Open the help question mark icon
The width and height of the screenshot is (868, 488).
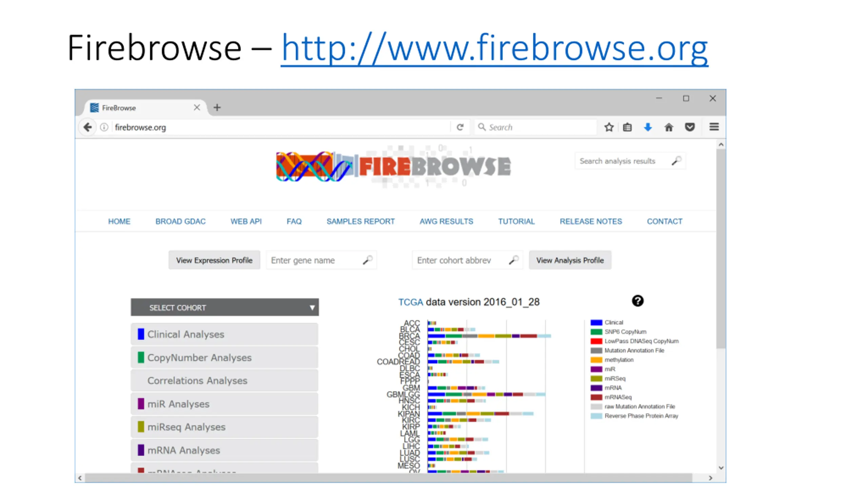tap(637, 301)
